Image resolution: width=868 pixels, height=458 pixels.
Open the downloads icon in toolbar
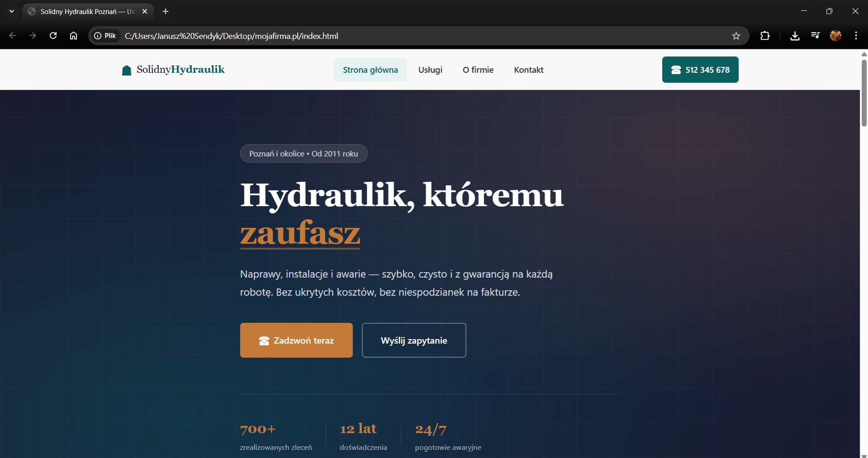tap(795, 36)
